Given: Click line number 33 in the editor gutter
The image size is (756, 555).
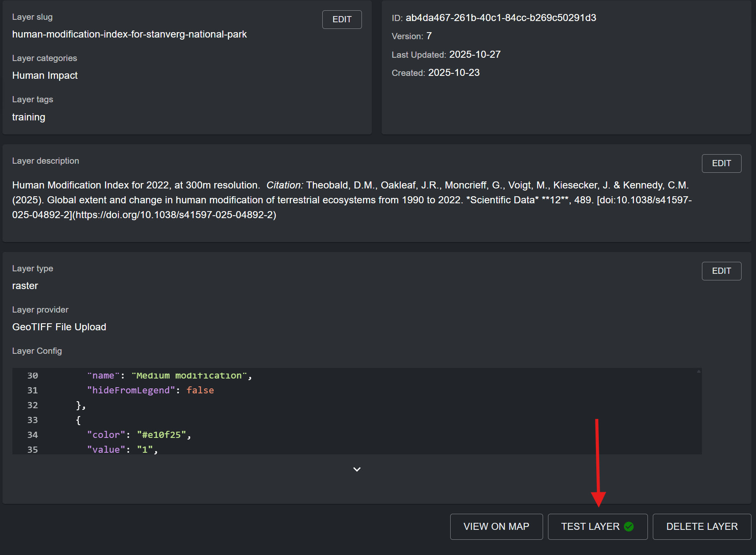Looking at the screenshot, I should click(x=32, y=420).
